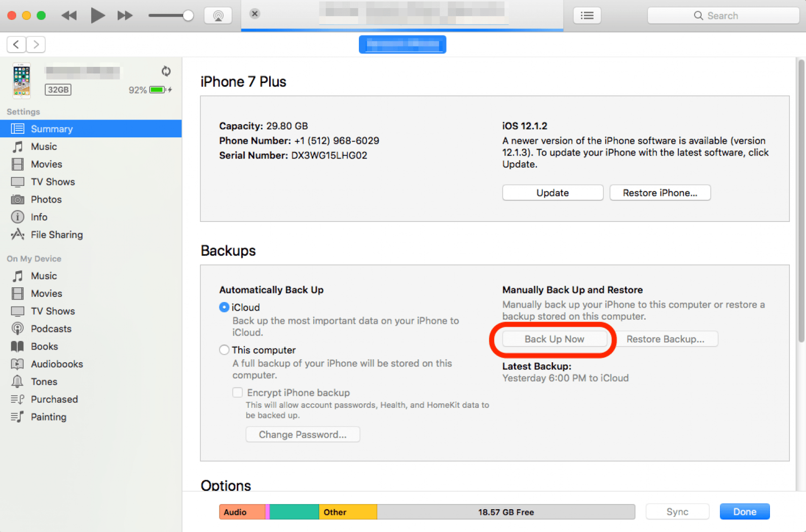Click the play button in the toolbar

[97, 15]
